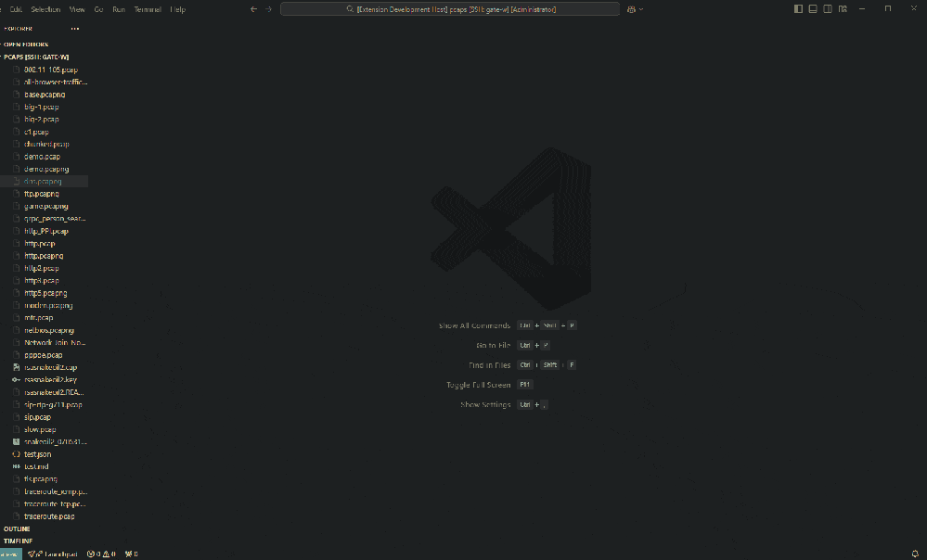
Task: Open file slow.pcap
Action: tap(40, 429)
